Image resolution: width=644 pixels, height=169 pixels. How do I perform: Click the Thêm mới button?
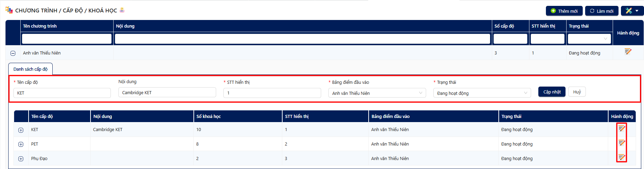click(564, 11)
